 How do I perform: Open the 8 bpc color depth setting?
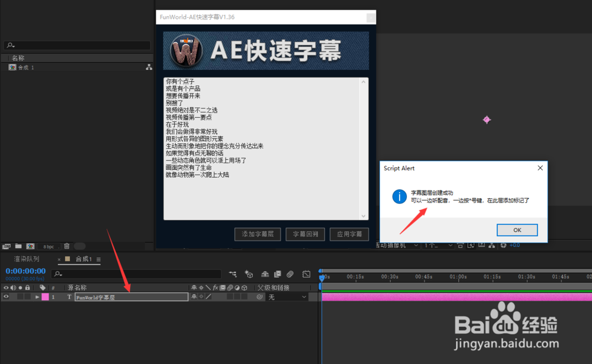coord(49,247)
